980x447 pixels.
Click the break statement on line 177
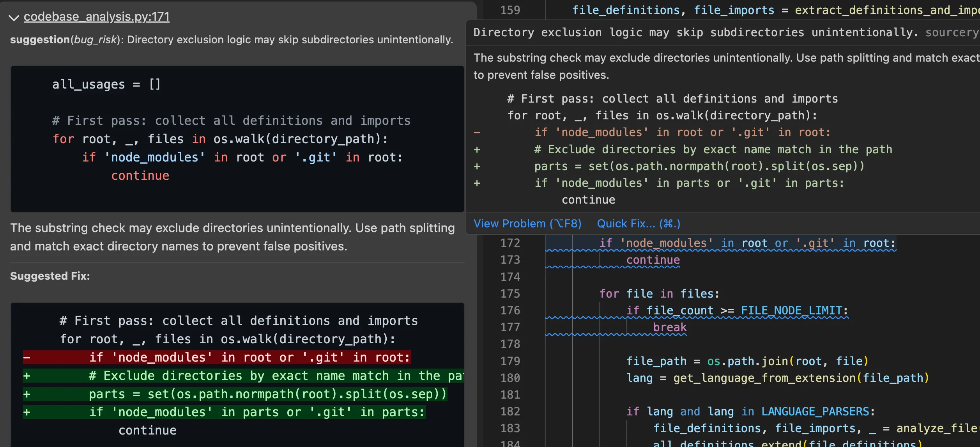670,327
